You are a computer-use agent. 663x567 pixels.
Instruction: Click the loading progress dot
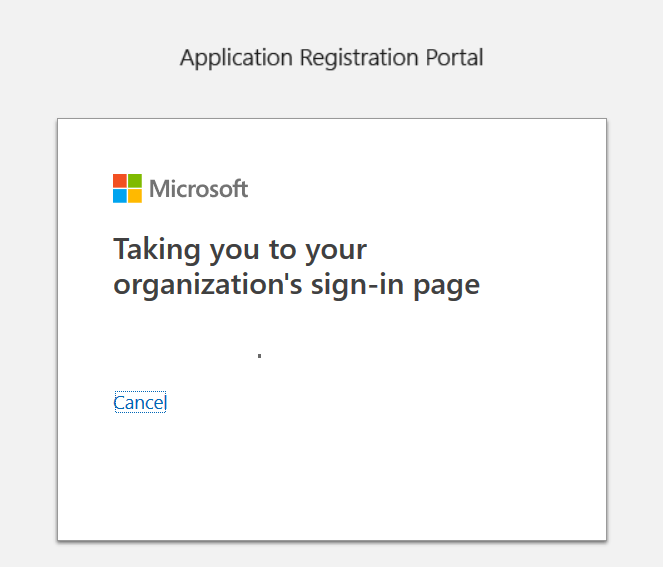point(259,356)
